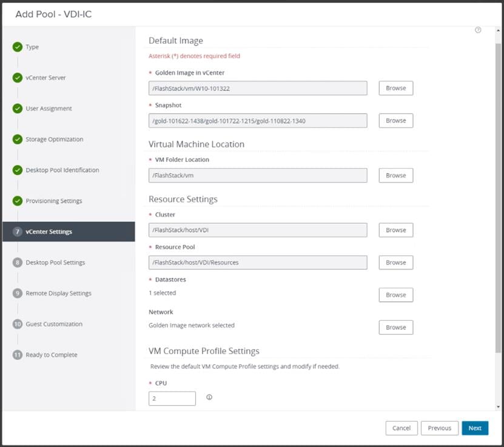
Task: Click the Type step checkmark icon
Action: 18,47
